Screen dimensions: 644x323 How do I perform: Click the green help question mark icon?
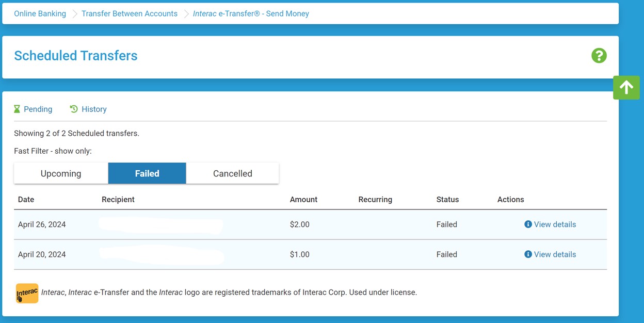pos(599,55)
